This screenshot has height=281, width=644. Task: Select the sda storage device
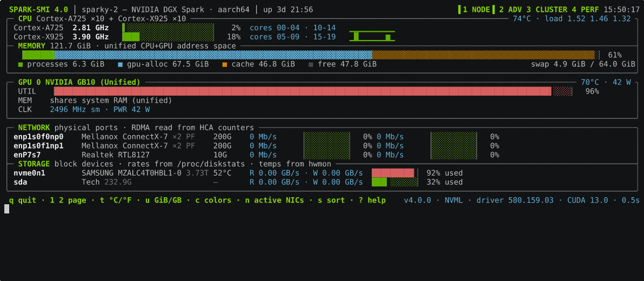click(x=20, y=182)
